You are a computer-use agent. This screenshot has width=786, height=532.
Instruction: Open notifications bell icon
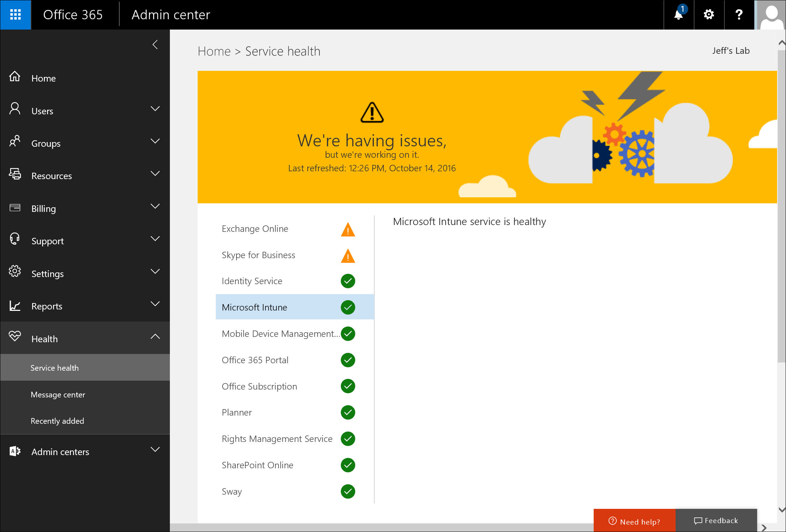coord(679,15)
